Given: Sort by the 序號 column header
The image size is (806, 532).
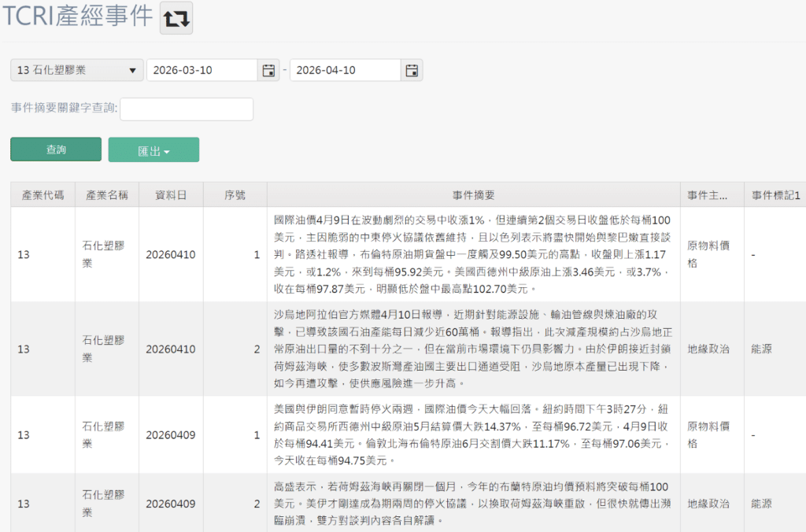Looking at the screenshot, I should pos(235,195).
